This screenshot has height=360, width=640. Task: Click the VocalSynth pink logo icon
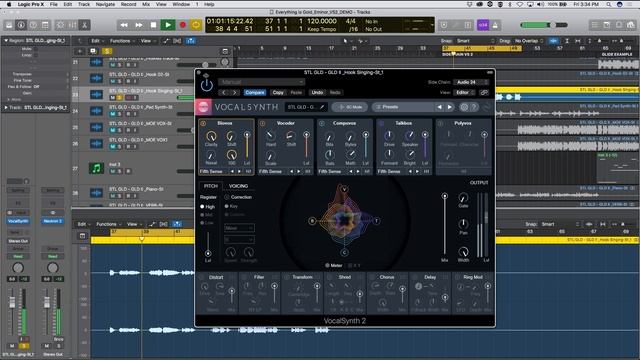click(x=203, y=107)
